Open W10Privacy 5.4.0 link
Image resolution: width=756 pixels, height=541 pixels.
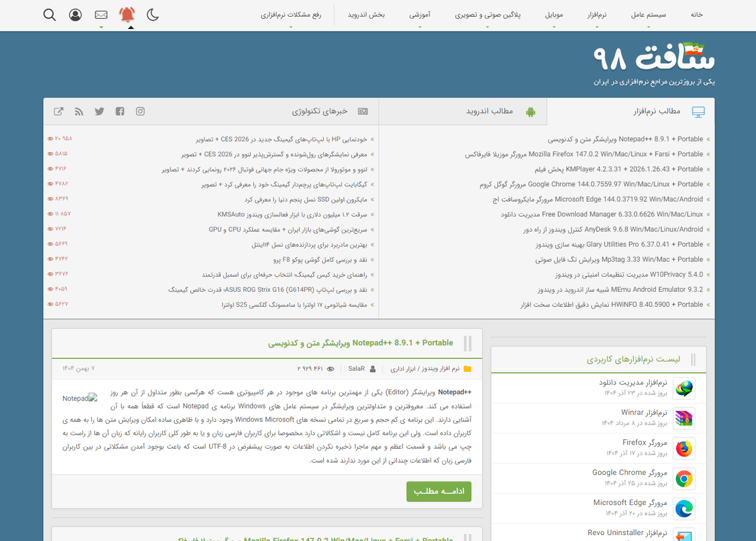(x=629, y=274)
